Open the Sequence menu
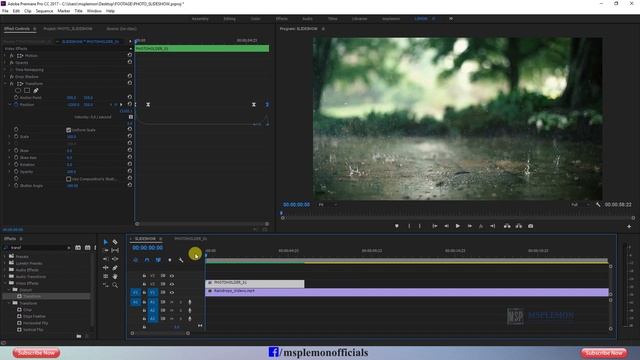This screenshot has height=360, width=640. click(x=44, y=11)
